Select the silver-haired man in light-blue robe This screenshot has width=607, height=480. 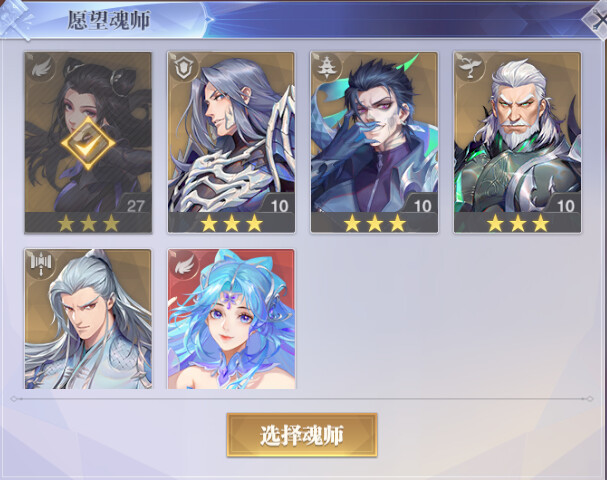[88, 319]
